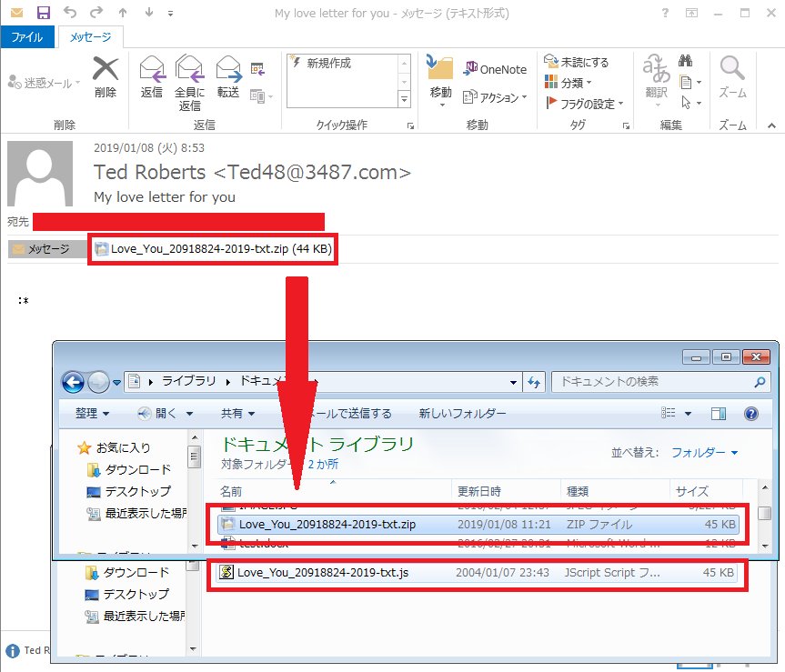
Task: Open the 並べ替え フォルダー dropdown
Action: [x=704, y=452]
